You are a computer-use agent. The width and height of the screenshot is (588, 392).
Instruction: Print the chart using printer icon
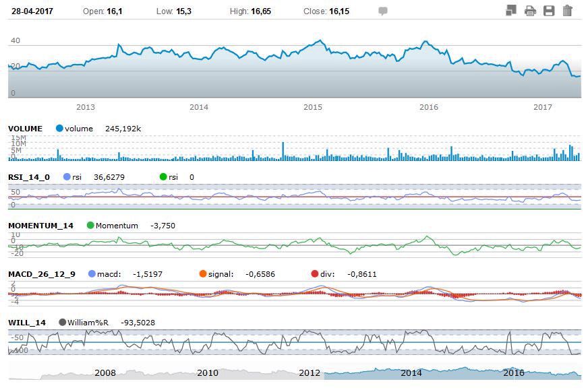click(530, 11)
